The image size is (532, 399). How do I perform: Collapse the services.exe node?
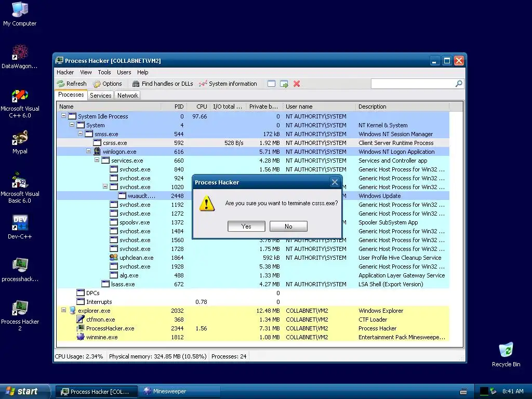coord(97,160)
